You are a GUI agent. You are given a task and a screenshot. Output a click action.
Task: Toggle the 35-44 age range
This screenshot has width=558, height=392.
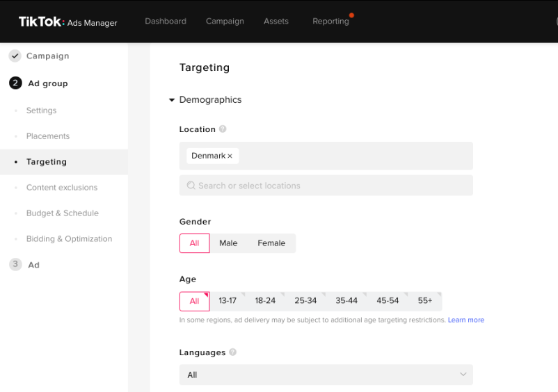coord(346,301)
